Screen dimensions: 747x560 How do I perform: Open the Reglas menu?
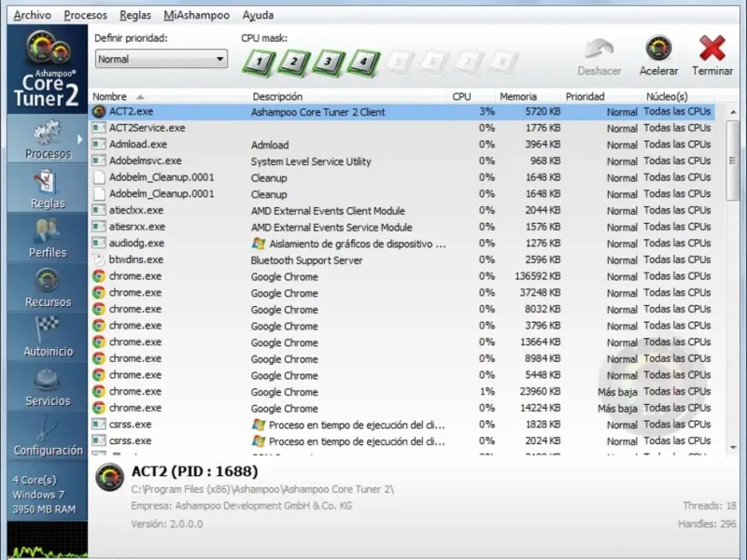pos(135,15)
